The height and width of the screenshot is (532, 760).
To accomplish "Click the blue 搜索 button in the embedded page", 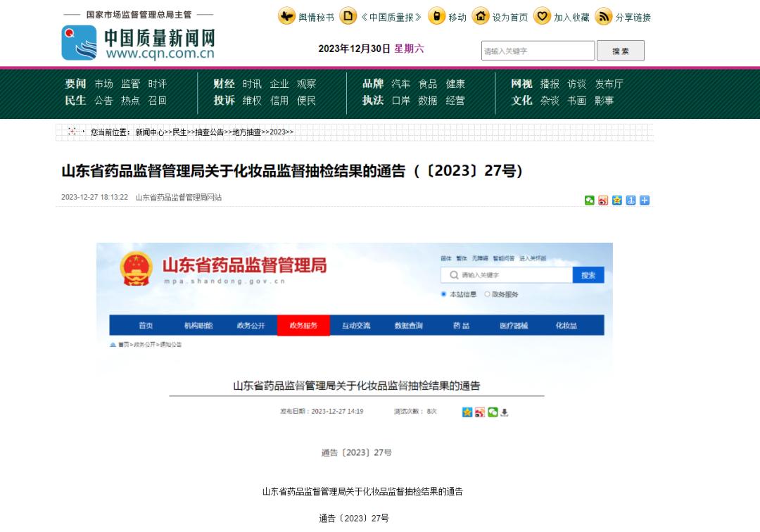I will pyautogui.click(x=588, y=274).
